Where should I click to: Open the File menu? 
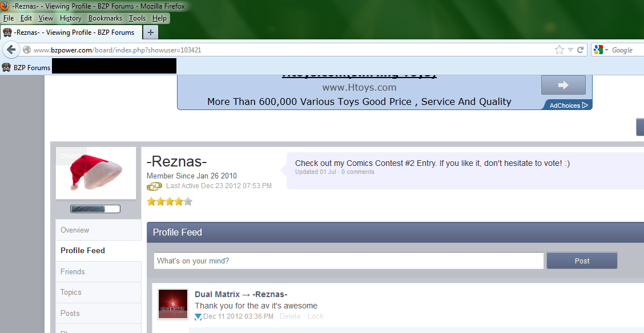tap(8, 18)
